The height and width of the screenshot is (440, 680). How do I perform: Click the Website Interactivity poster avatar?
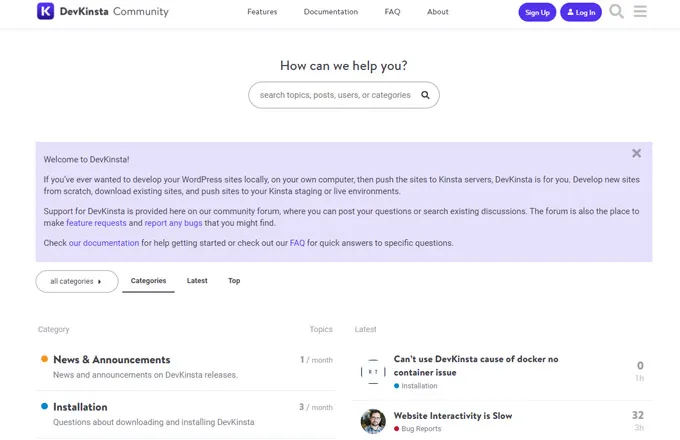point(373,421)
